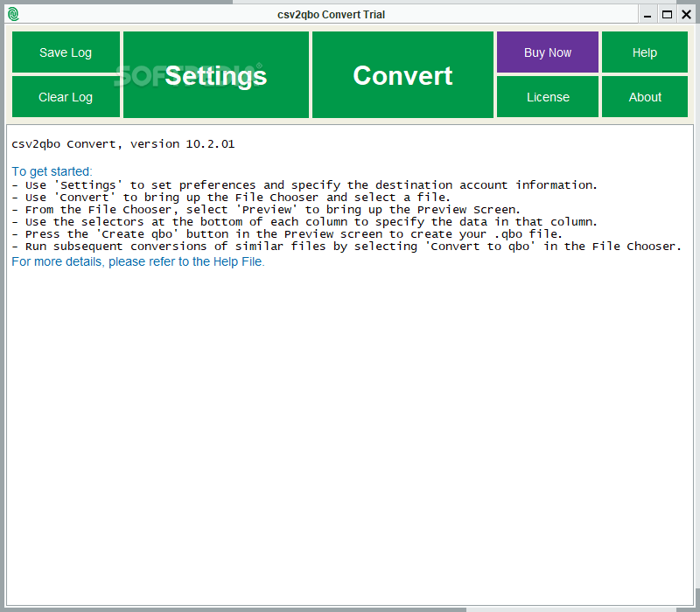Screen dimensions: 700x612
Task: Click the line about 'Settings' preferences
Action: click(x=304, y=184)
